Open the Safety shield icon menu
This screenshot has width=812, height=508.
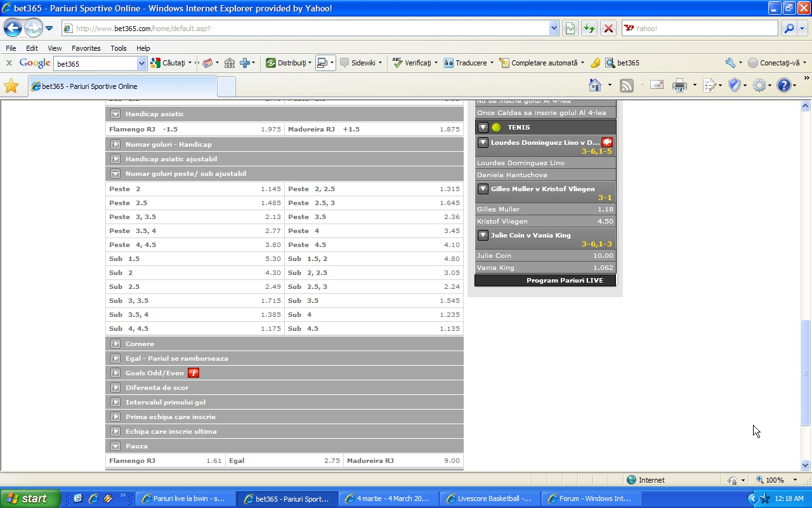(735, 85)
